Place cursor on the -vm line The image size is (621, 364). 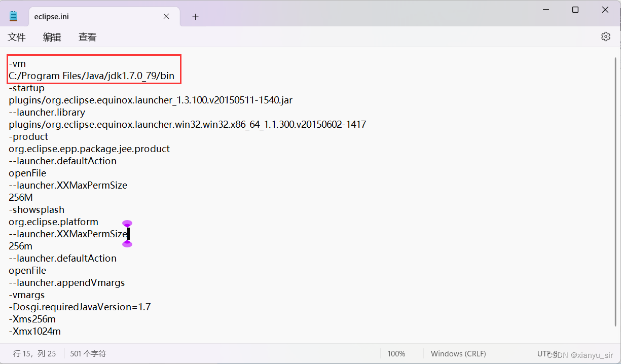(x=18, y=63)
